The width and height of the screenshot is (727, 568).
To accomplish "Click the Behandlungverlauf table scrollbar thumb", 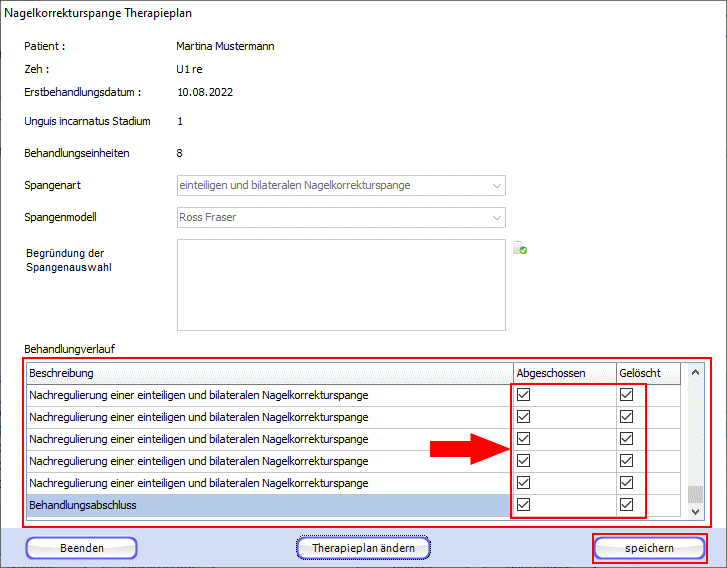I will (x=697, y=494).
